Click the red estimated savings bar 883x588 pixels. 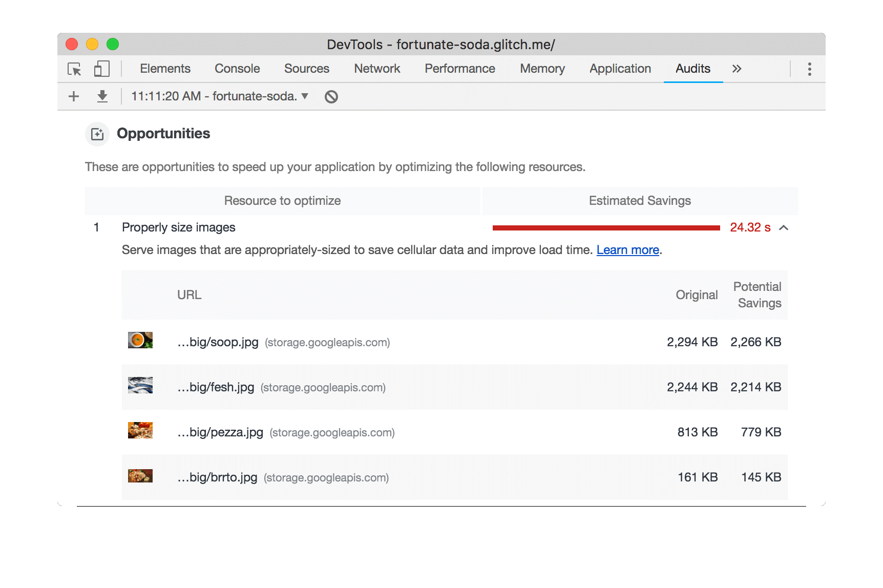[x=607, y=227]
